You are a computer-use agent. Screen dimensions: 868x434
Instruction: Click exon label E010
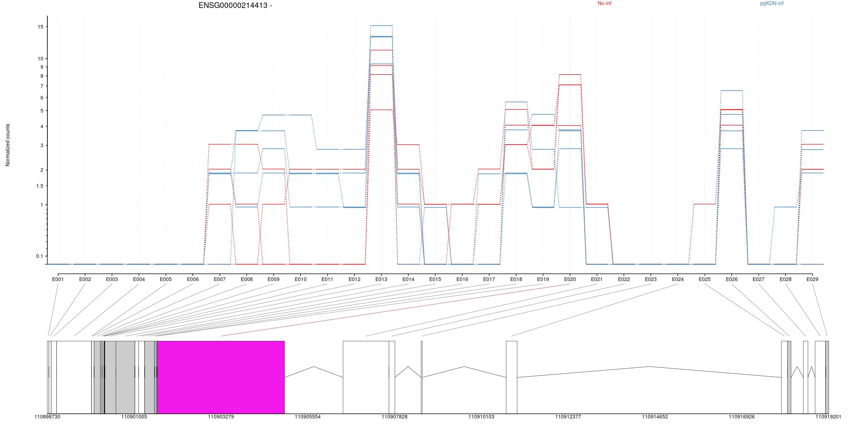point(301,279)
